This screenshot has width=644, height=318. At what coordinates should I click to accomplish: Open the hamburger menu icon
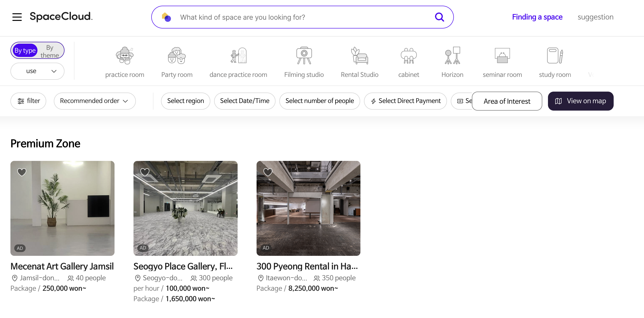coord(17,17)
